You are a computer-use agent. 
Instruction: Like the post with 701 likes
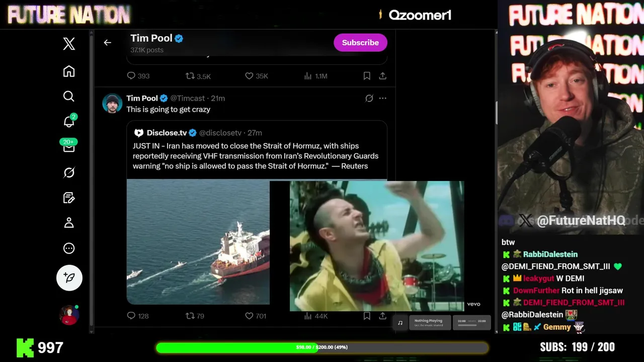[x=255, y=316]
